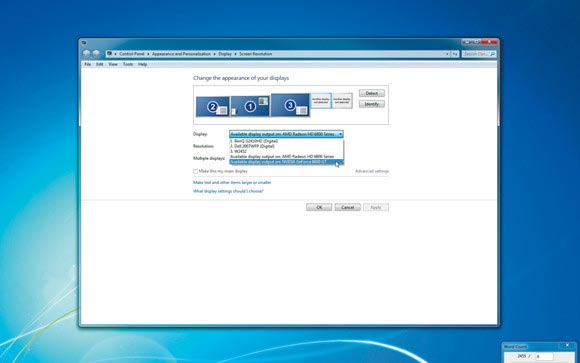
Task: Confirm with the OK button
Action: [319, 207]
